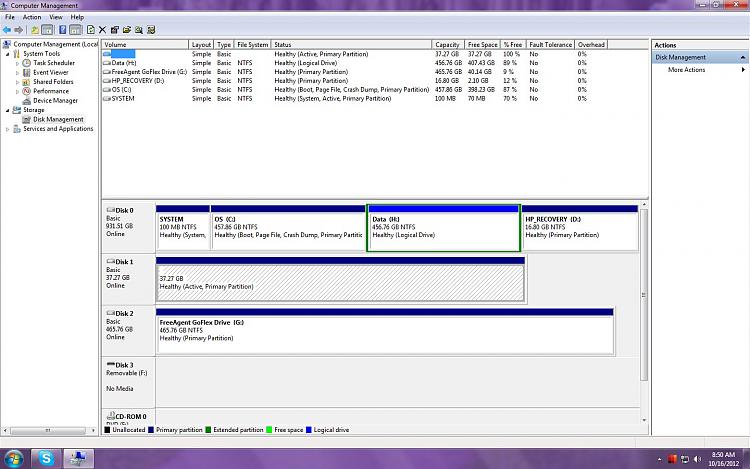Screen dimensions: 750x469
Task: Click the Unallocated black legend swatch
Action: click(108, 430)
